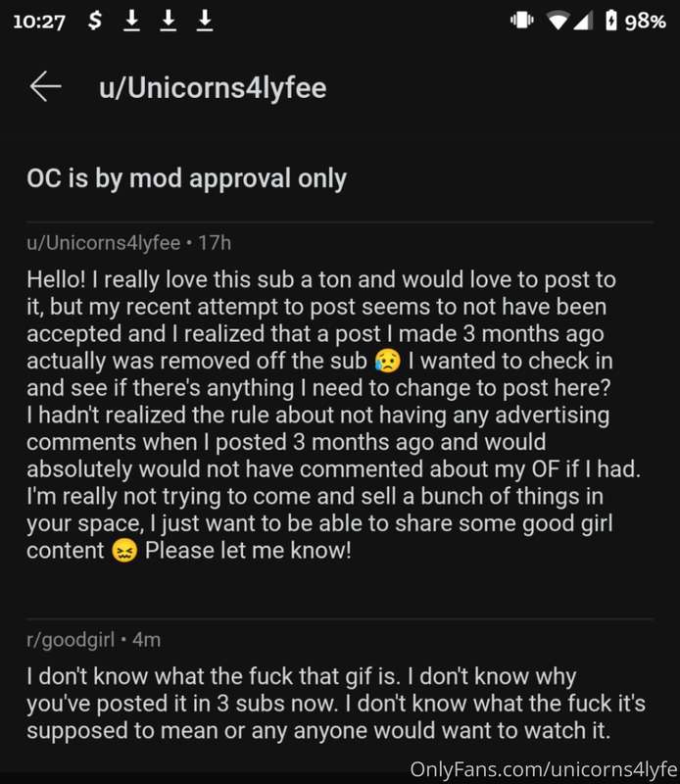680x784 pixels.
Task: Tap the first download notification icon
Action: click(132, 21)
